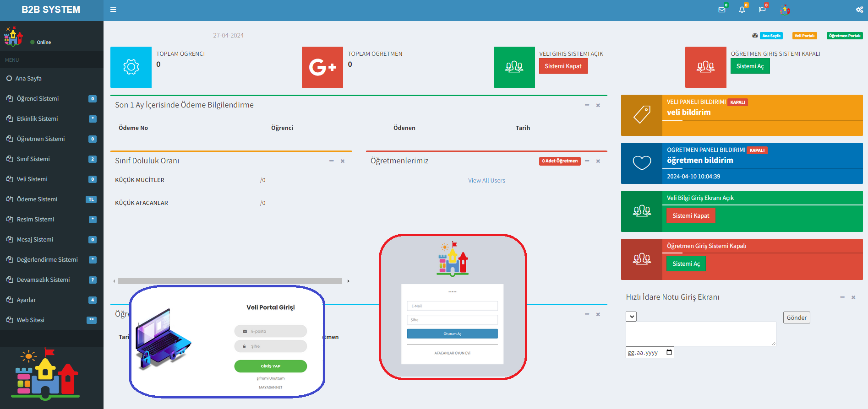Viewport: 868px width, 409px height.
Task: Close the veli giriş system with Sistemi Kapat
Action: pyautogui.click(x=563, y=66)
